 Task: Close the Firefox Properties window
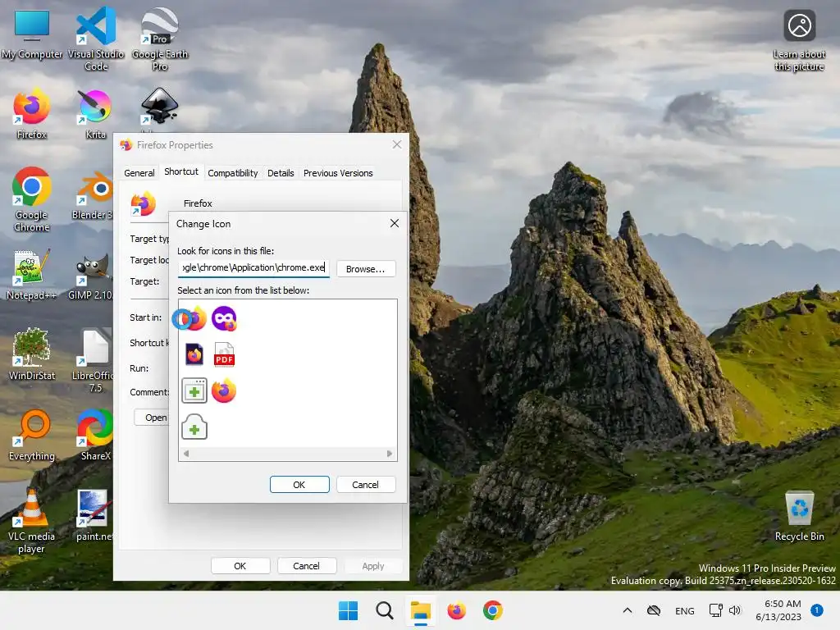[x=397, y=144]
